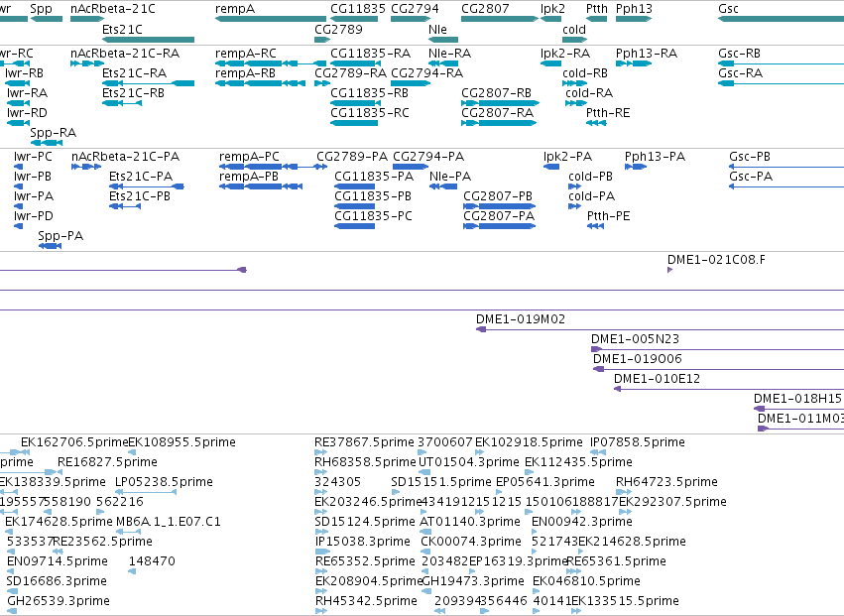Select the CG11835-RC transcript label
The width and height of the screenshot is (844, 616).
click(369, 113)
